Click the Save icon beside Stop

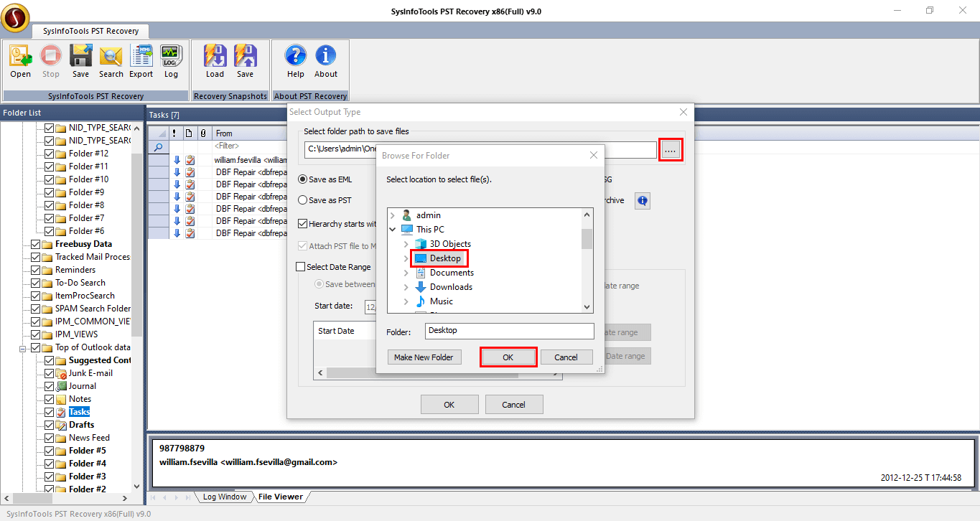click(80, 62)
